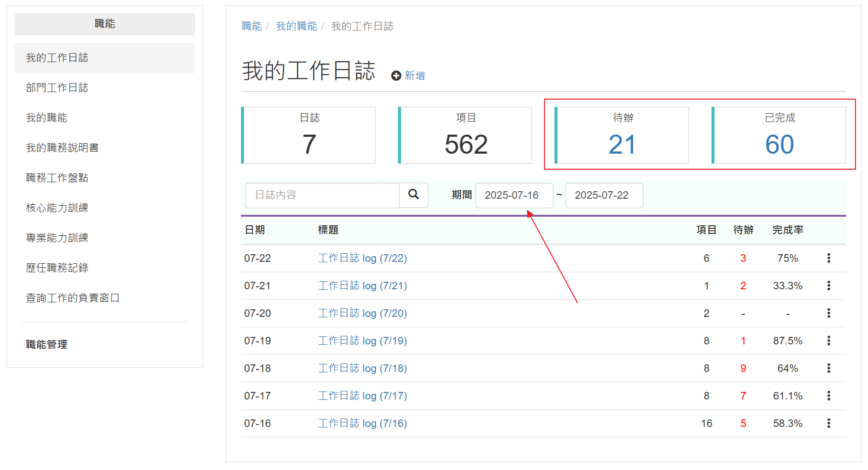Click the 職能管理 sidebar section

tap(46, 344)
